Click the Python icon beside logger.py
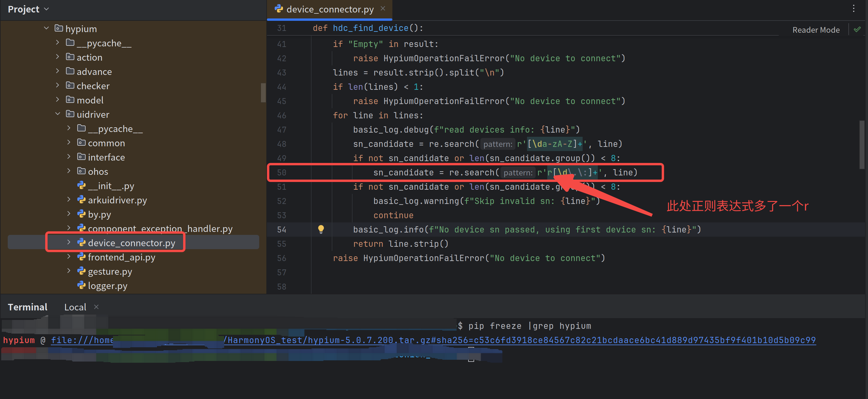The image size is (868, 399). tap(82, 285)
